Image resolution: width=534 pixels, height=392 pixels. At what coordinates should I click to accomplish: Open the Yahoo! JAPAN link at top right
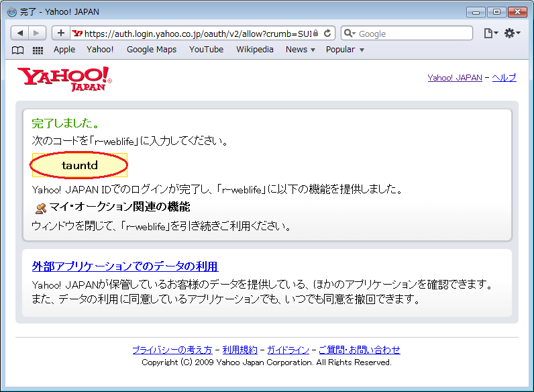tap(455, 78)
